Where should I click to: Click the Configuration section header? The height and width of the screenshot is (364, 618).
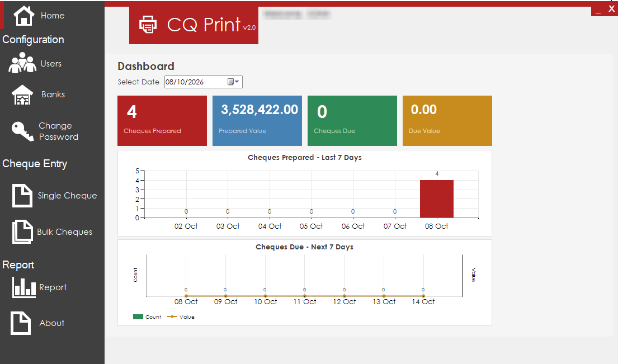pyautogui.click(x=33, y=39)
